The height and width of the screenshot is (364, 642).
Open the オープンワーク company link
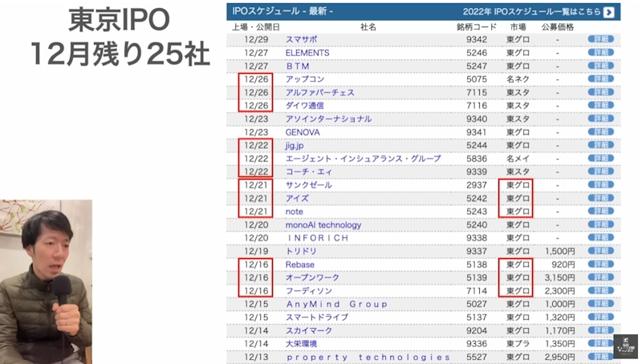(312, 277)
